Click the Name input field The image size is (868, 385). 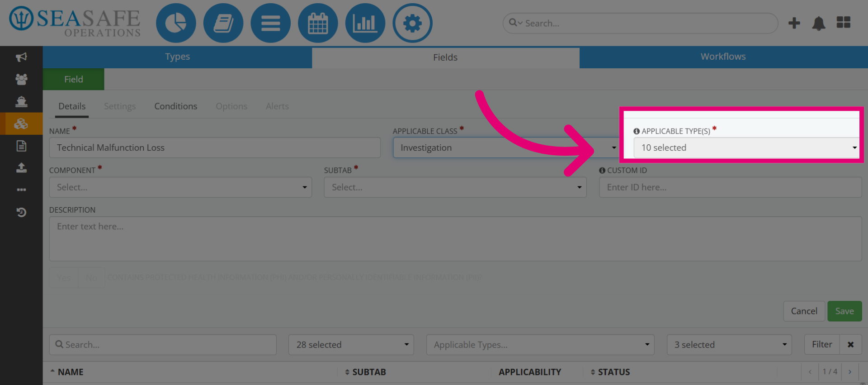215,148
